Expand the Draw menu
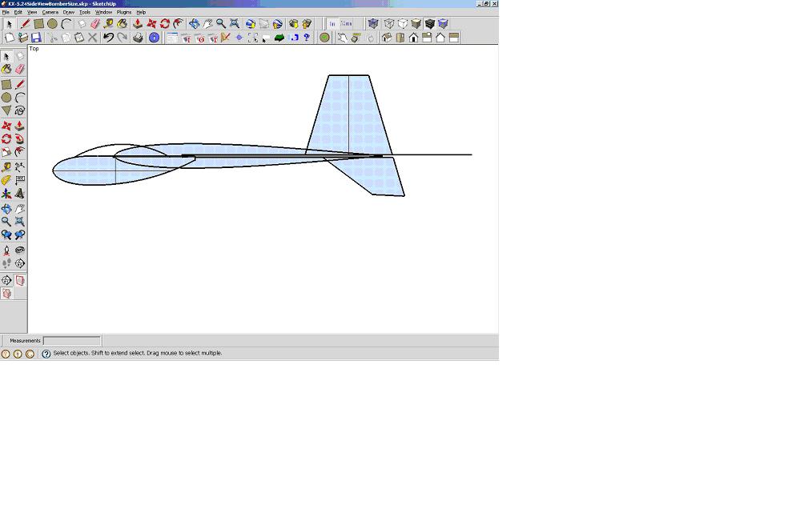This screenshot has height=529, width=812. [68, 12]
